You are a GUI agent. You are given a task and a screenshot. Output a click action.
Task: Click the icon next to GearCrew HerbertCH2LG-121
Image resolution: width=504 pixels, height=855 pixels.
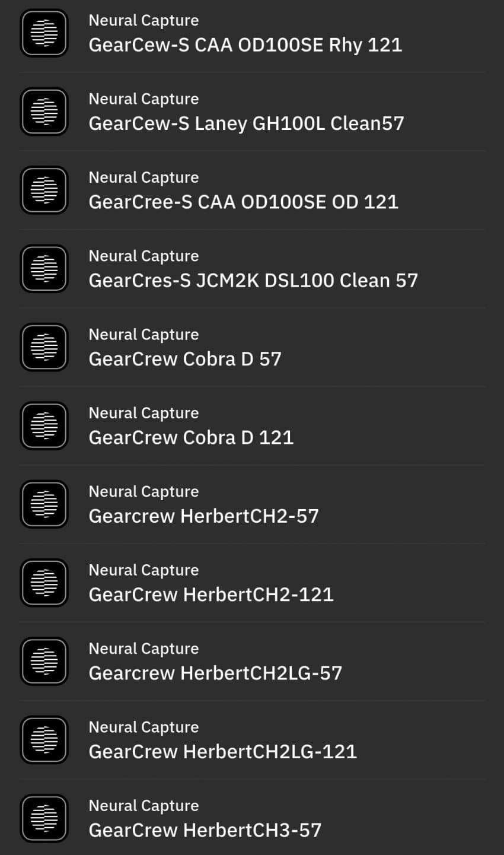[44, 740]
